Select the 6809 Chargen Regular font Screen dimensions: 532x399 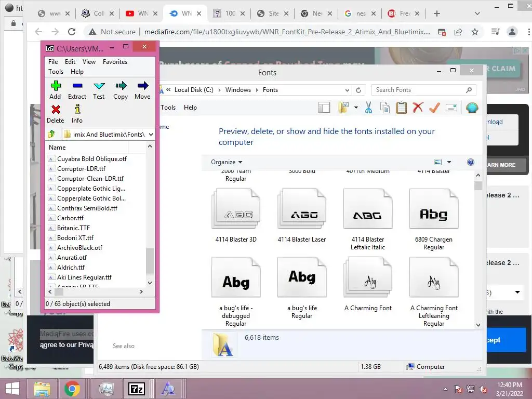tap(434, 220)
